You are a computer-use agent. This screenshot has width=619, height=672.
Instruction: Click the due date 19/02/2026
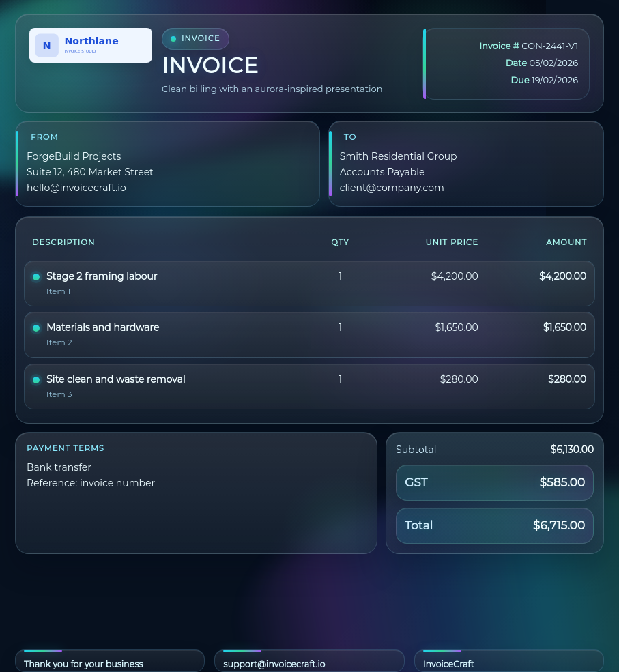[555, 80]
